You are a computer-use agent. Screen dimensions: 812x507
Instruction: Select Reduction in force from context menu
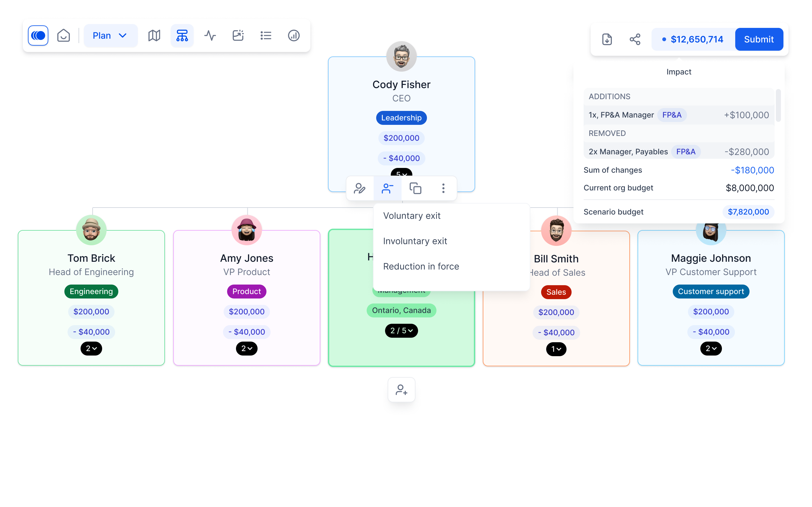pos(421,266)
